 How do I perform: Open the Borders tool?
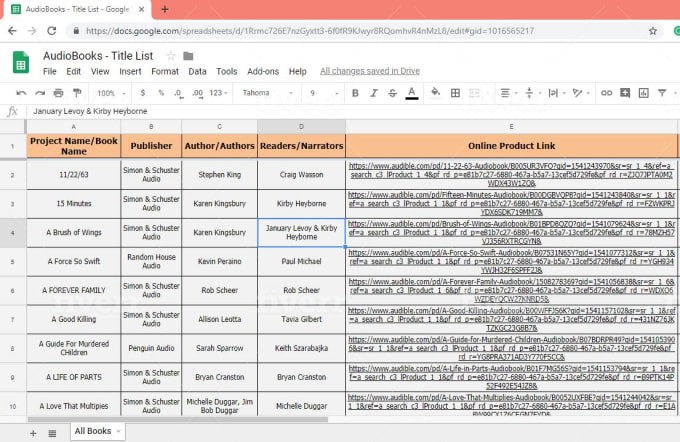click(455, 93)
